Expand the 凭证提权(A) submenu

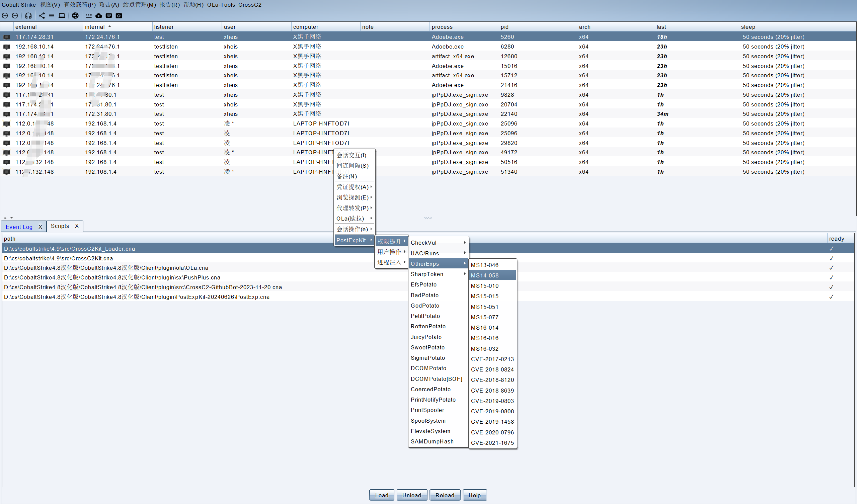tap(355, 187)
